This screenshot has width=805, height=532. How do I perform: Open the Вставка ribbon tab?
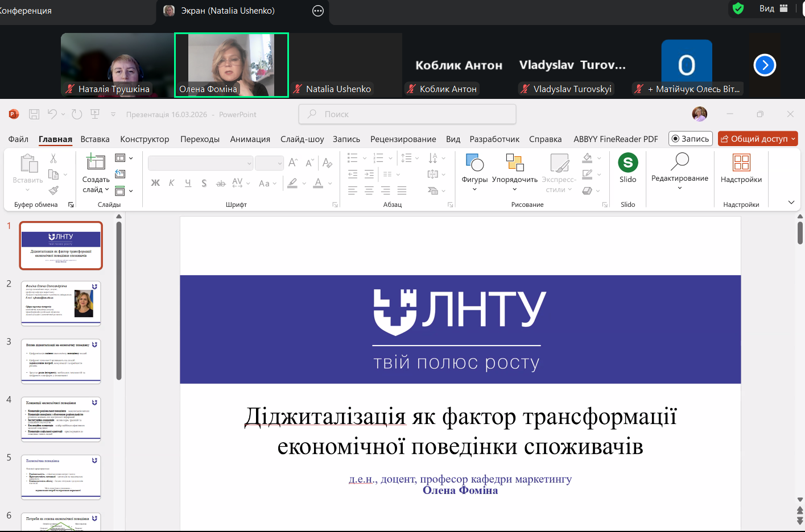pos(94,139)
